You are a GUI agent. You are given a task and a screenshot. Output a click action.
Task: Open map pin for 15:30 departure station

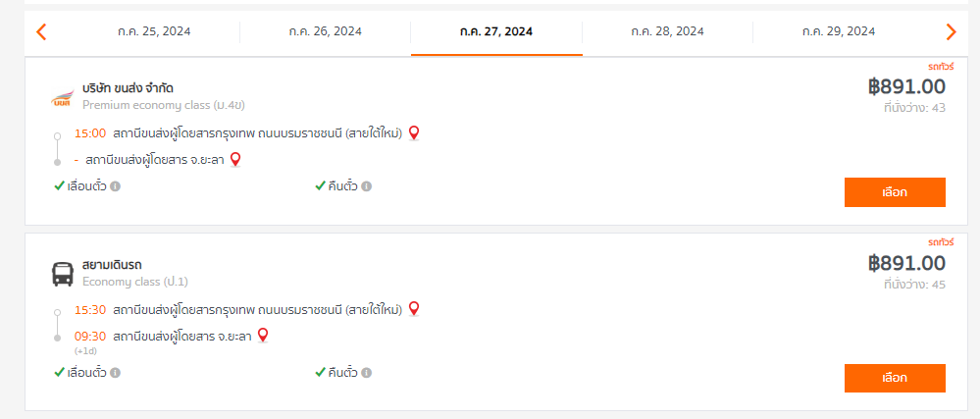pos(413,309)
